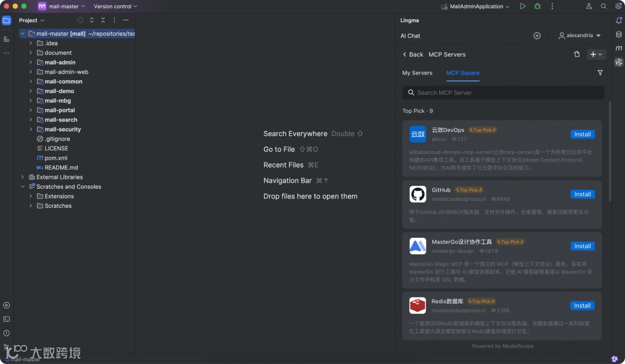Expand the mall-admin module
Screen dimensions: 625x364
(x=31, y=62)
